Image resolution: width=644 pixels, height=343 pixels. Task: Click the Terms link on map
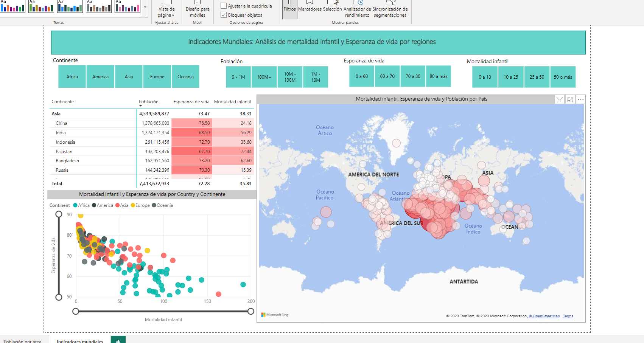coord(568,316)
